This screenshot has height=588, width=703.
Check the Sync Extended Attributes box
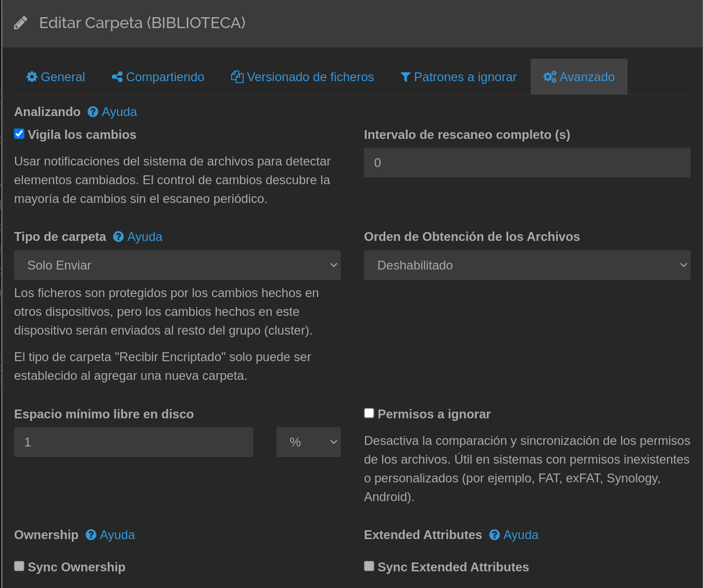pos(369,566)
